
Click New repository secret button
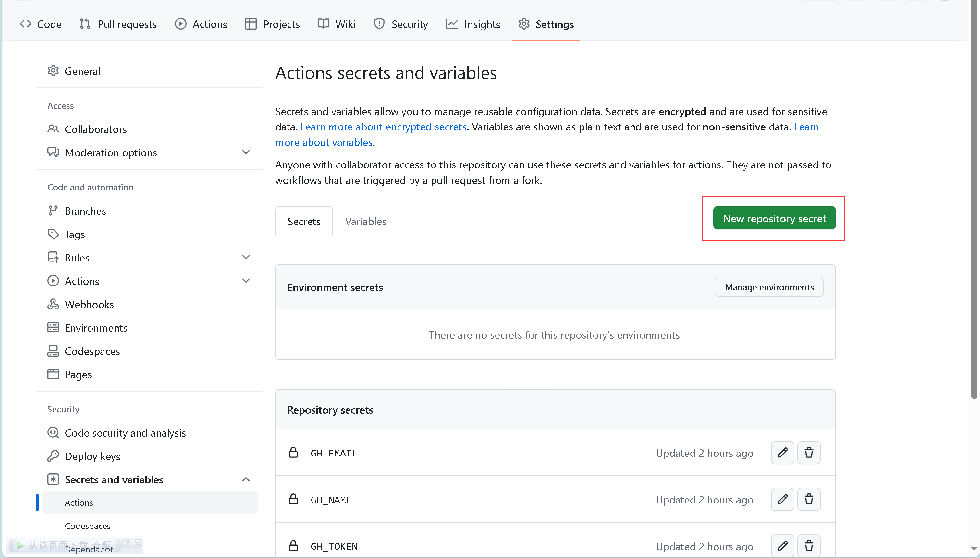[774, 218]
